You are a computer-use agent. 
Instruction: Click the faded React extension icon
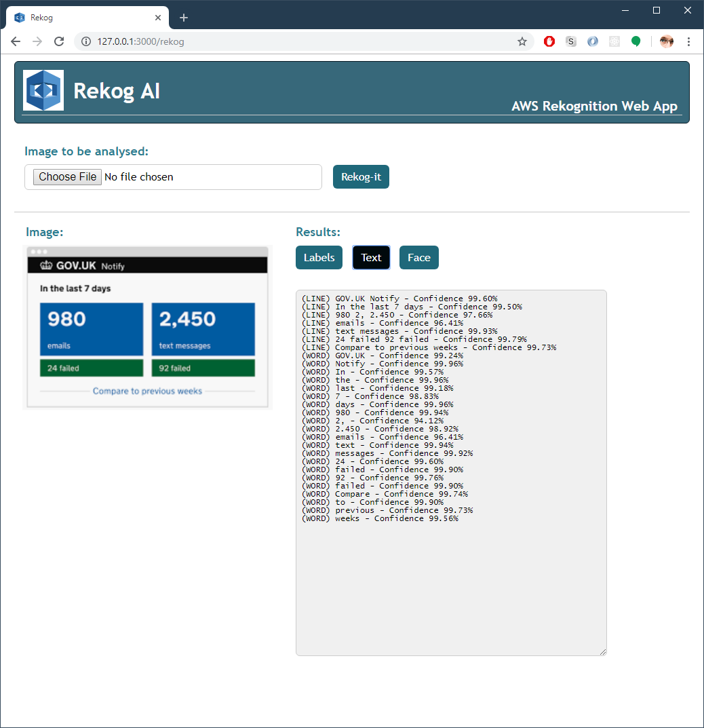[x=614, y=41]
